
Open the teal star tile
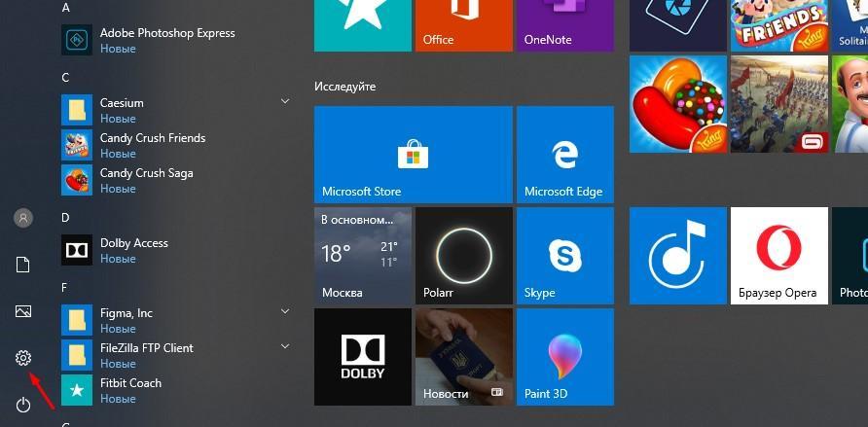click(363, 25)
